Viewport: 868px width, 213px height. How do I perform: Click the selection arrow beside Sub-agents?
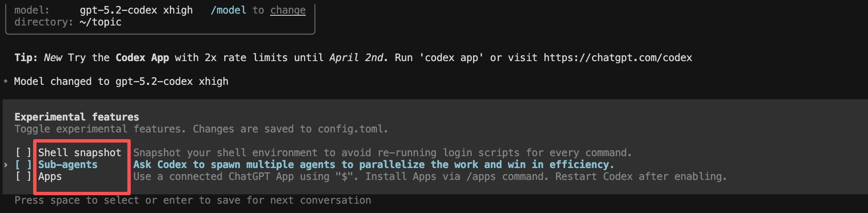6,165
